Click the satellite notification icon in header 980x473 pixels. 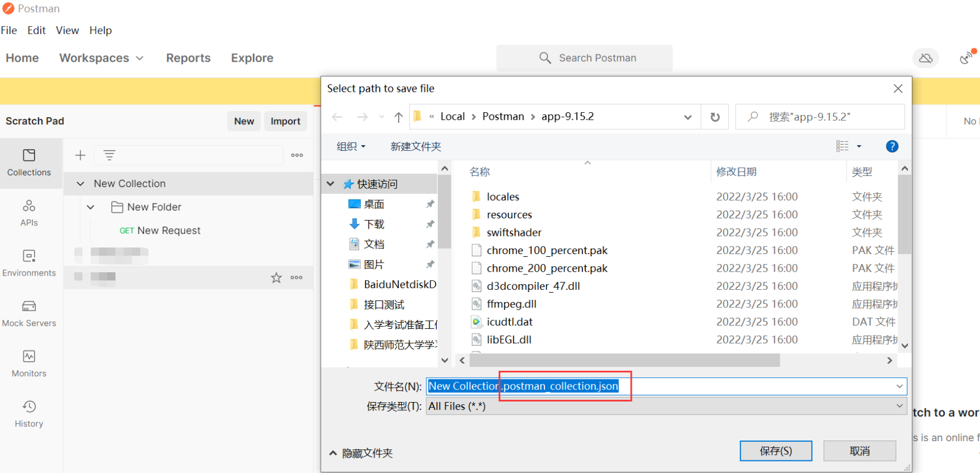pyautogui.click(x=967, y=57)
